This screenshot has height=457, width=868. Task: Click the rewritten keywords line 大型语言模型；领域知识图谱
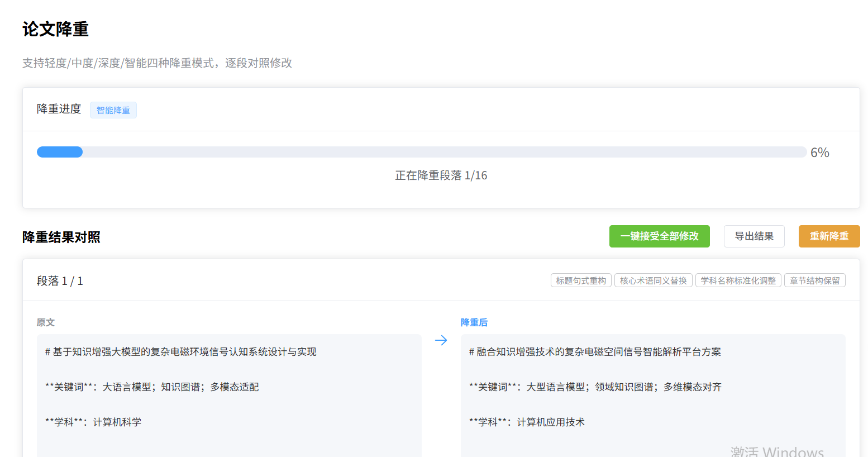[595, 387]
